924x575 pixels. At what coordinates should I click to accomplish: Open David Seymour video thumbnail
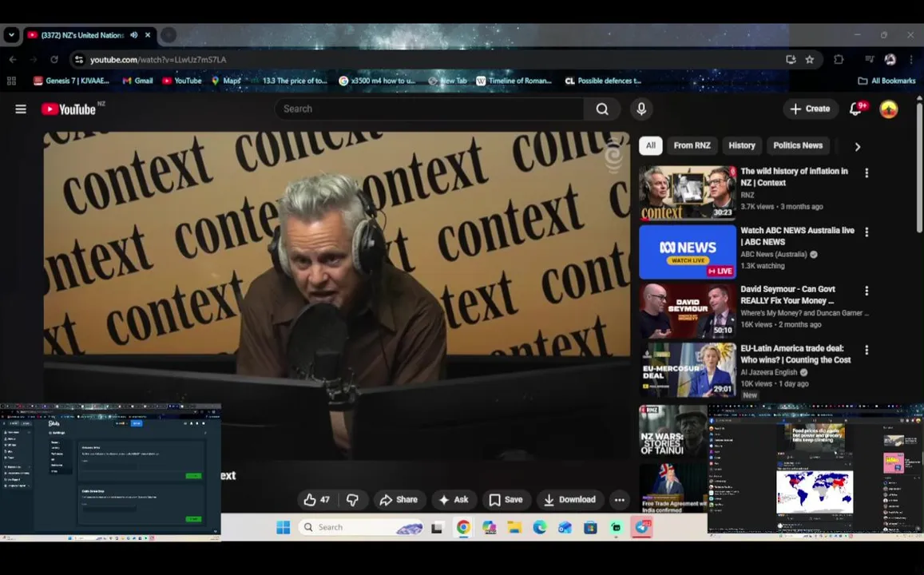(688, 311)
